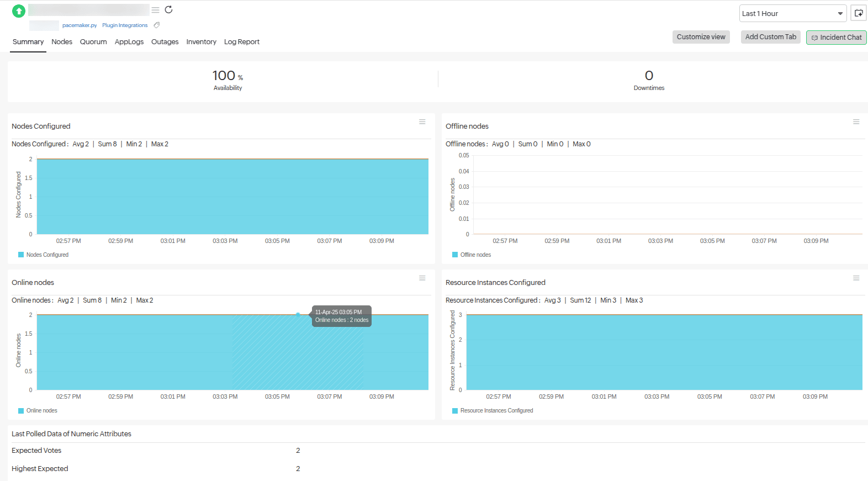Click the tag icon next to Plugin Integrations

click(x=157, y=25)
